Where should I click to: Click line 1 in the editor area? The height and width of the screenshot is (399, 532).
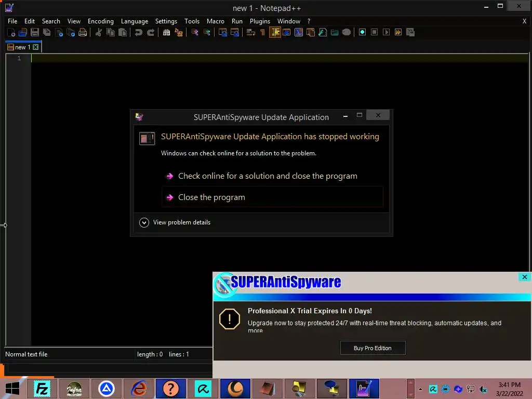280,58
